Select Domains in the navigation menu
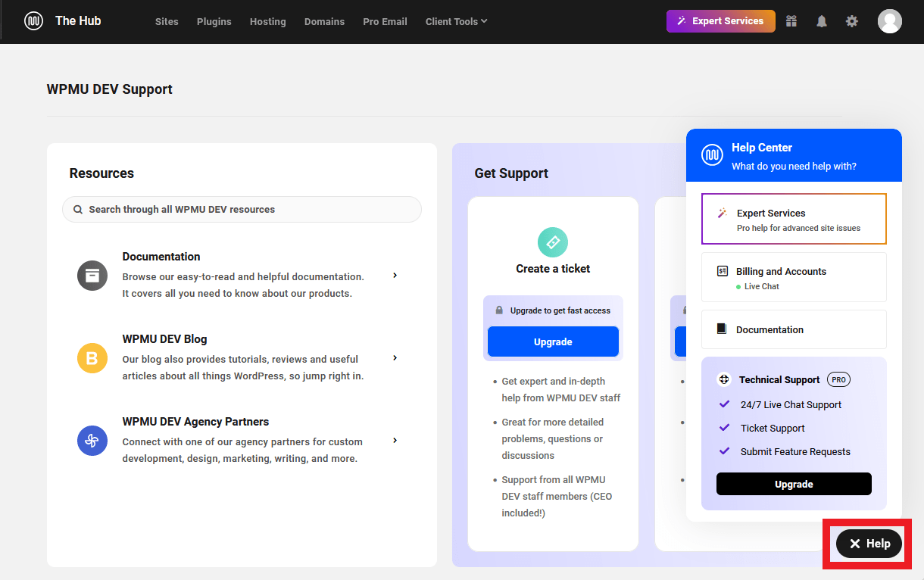This screenshot has height=580, width=924. pyautogui.click(x=324, y=21)
